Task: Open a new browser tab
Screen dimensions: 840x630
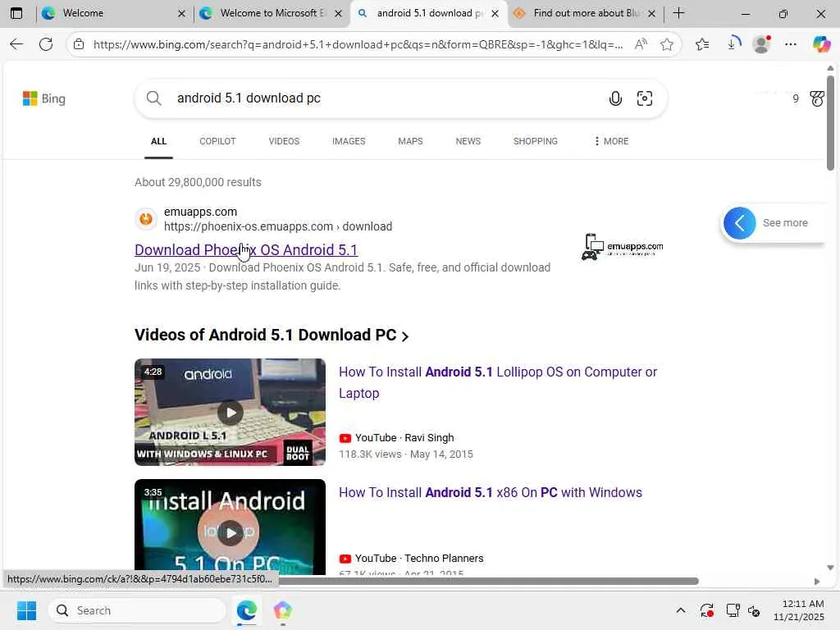Action: pos(678,13)
